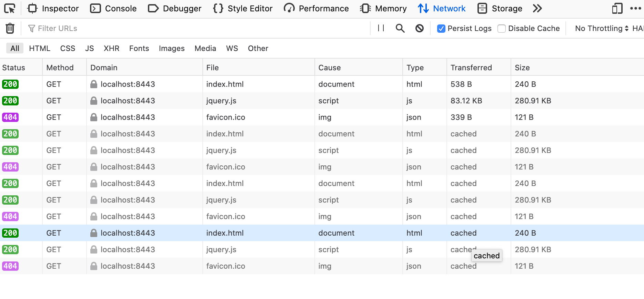Open the Inspector panel
The height and width of the screenshot is (299, 644).
click(x=53, y=8)
